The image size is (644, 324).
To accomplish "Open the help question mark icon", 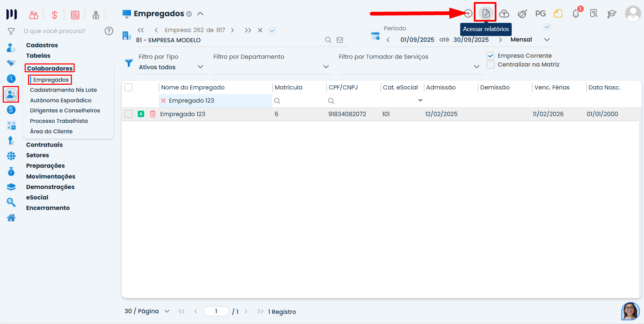I will coord(109,31).
